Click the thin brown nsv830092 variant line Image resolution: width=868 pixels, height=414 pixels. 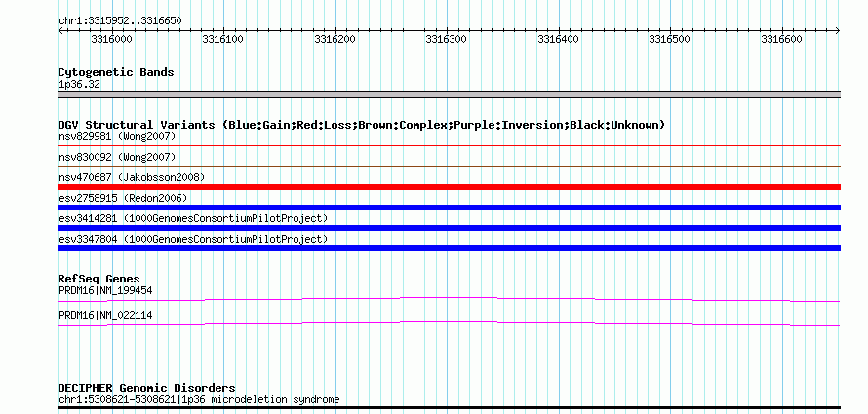tap(449, 166)
